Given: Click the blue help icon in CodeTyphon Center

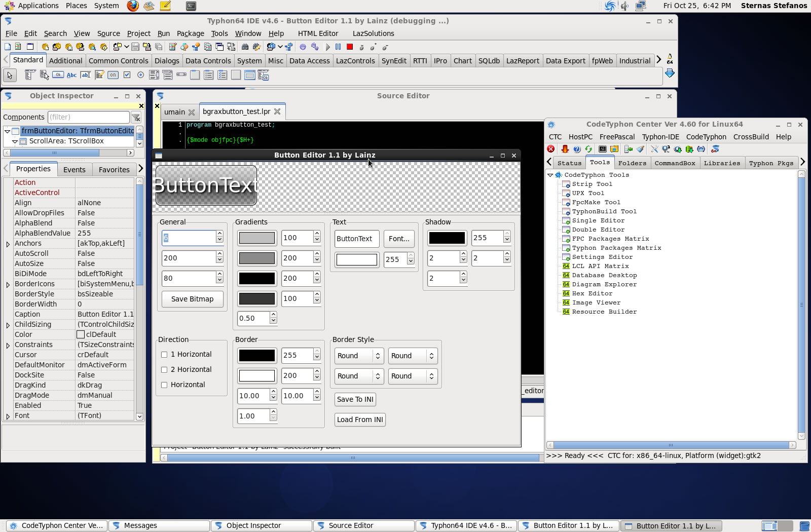Looking at the screenshot, I should (x=577, y=149).
